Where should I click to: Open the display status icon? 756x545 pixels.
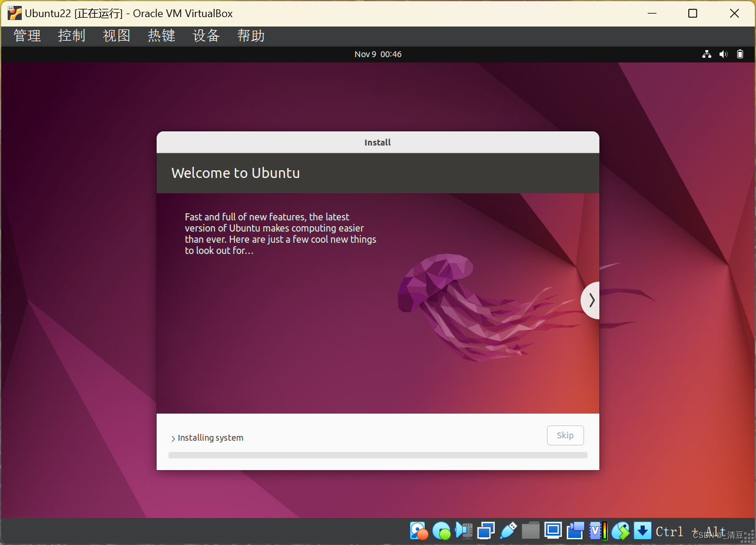(553, 531)
